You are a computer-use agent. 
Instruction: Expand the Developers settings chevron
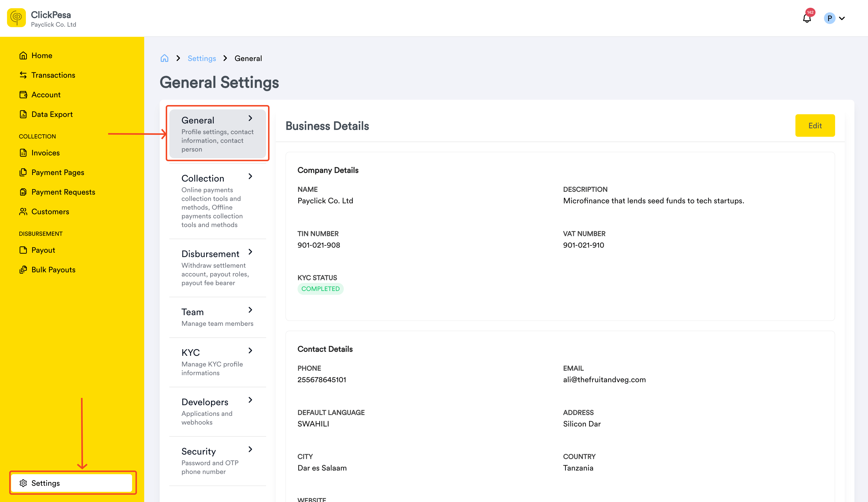[250, 400]
